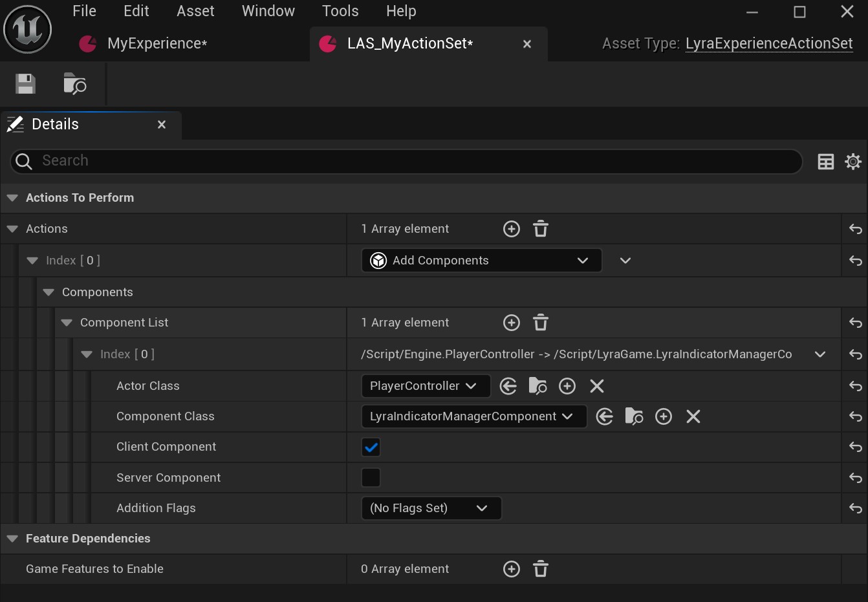Click the Save asset icon

click(25, 84)
